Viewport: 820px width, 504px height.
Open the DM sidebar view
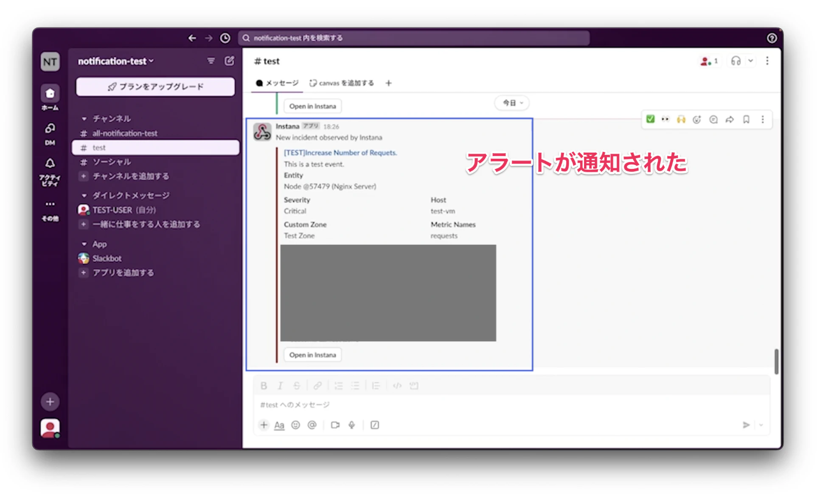point(50,134)
